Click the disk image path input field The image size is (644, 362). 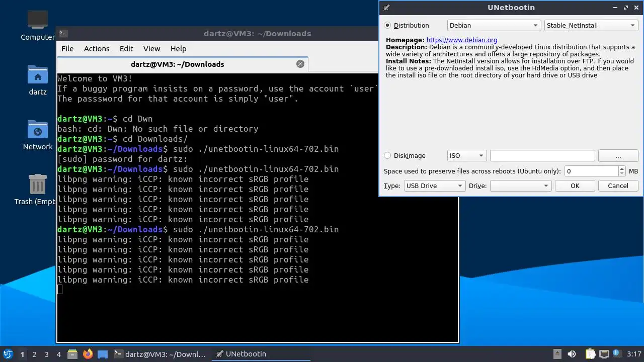(542, 156)
